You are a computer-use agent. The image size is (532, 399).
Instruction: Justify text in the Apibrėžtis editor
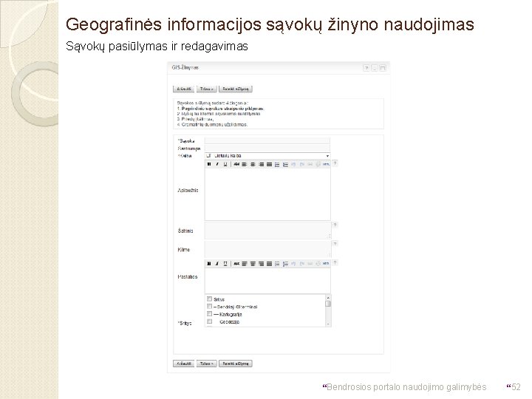(269, 164)
